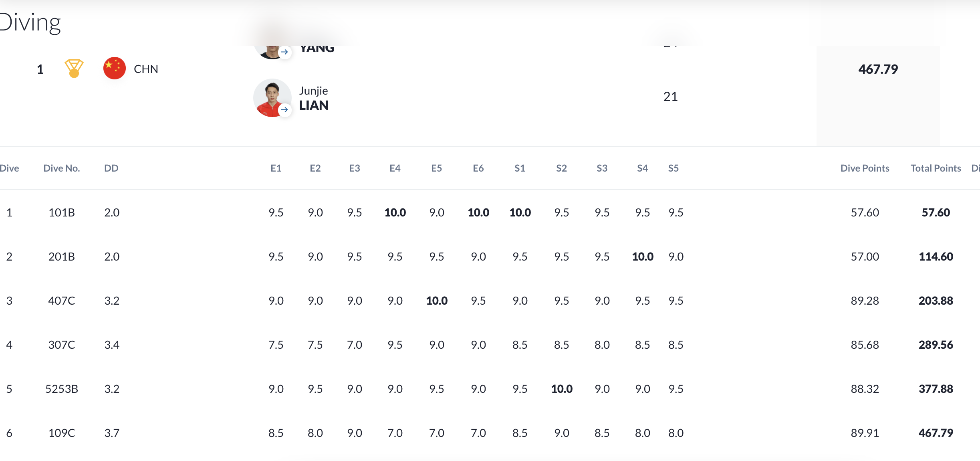Select the Dive Points column header
The height and width of the screenshot is (461, 980).
tap(865, 168)
